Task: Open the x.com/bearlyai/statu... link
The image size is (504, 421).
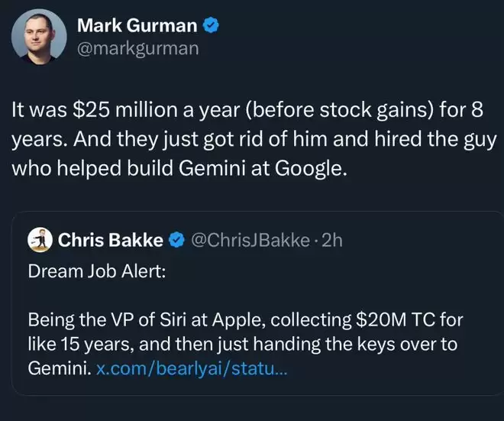Action: click(x=194, y=369)
